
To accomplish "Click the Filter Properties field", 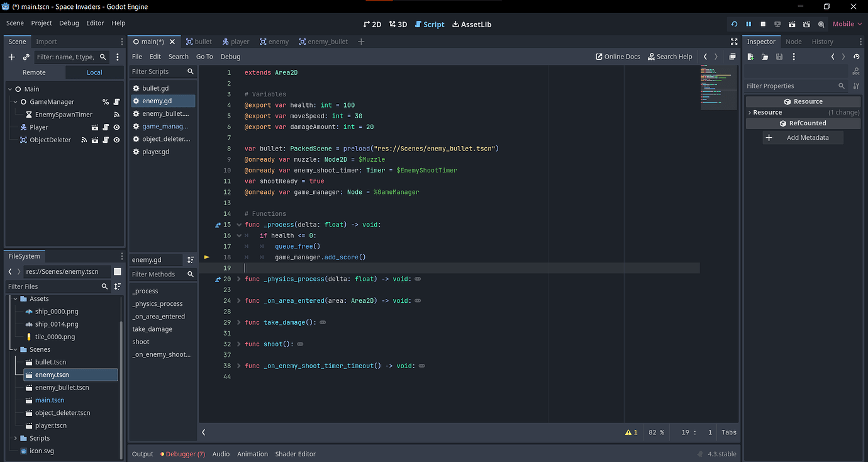I will (796, 86).
